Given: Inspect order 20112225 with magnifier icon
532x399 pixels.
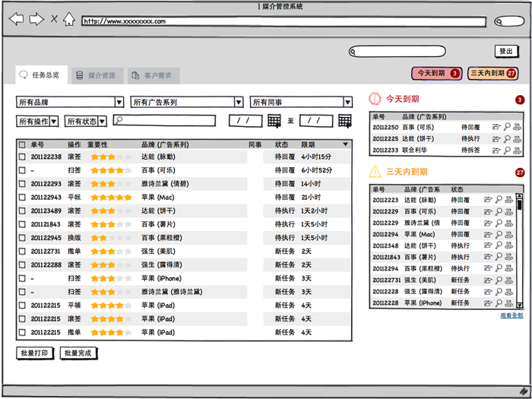Looking at the screenshot, I should tap(507, 139).
